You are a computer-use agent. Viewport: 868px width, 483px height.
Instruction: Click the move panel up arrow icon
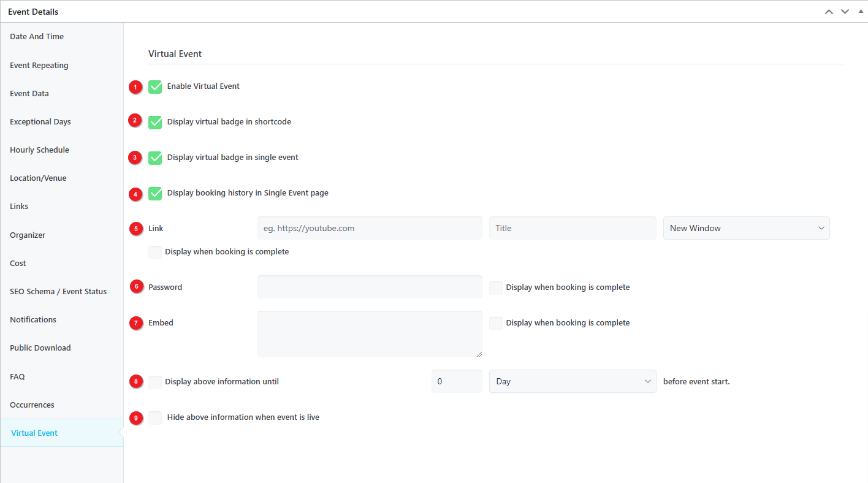pyautogui.click(x=829, y=12)
